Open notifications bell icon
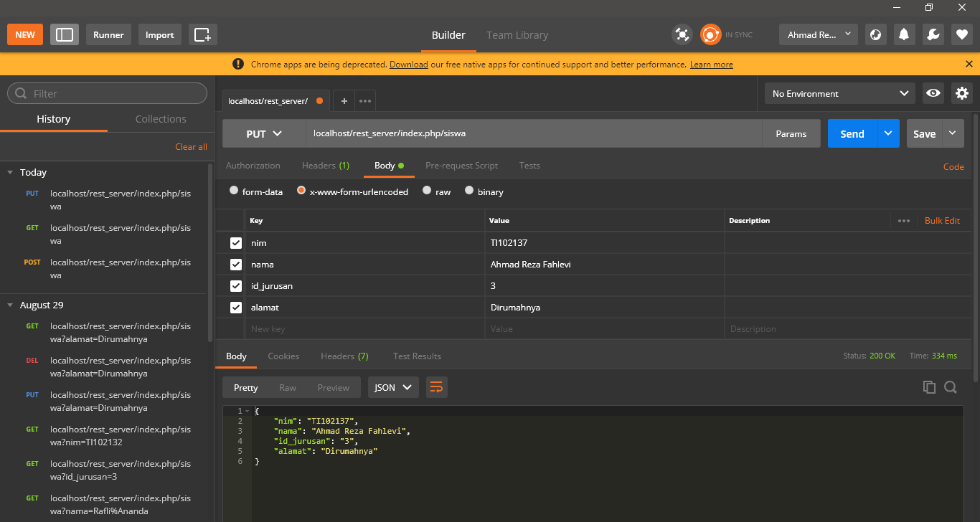 click(x=904, y=34)
